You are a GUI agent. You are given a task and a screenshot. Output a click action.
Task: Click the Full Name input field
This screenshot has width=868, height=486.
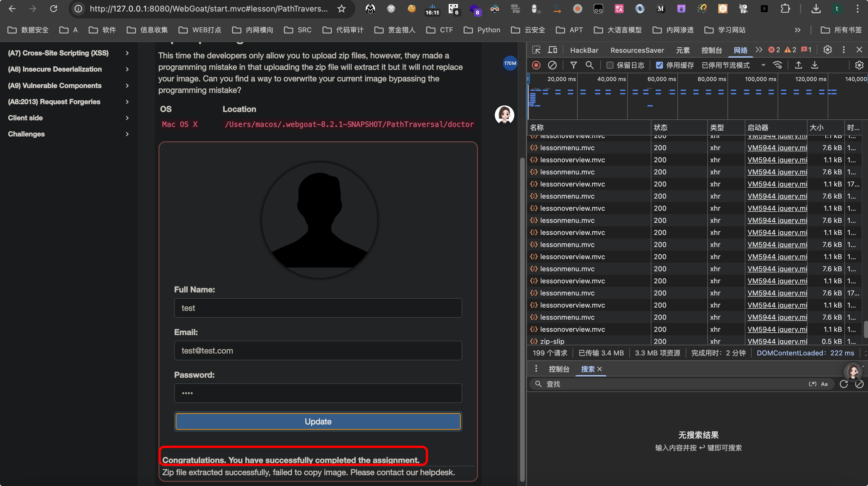pyautogui.click(x=318, y=308)
